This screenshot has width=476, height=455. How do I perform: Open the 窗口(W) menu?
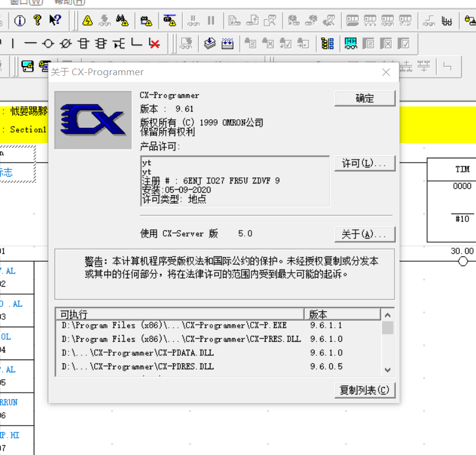coord(26,2)
